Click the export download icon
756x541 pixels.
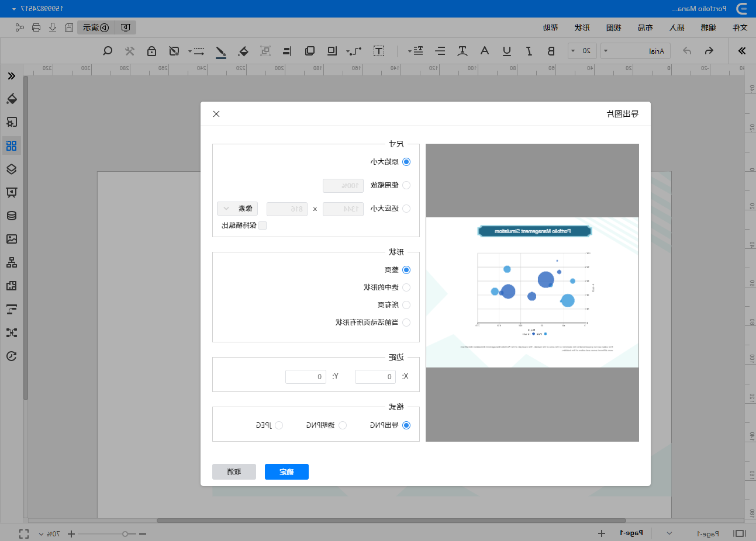click(53, 27)
